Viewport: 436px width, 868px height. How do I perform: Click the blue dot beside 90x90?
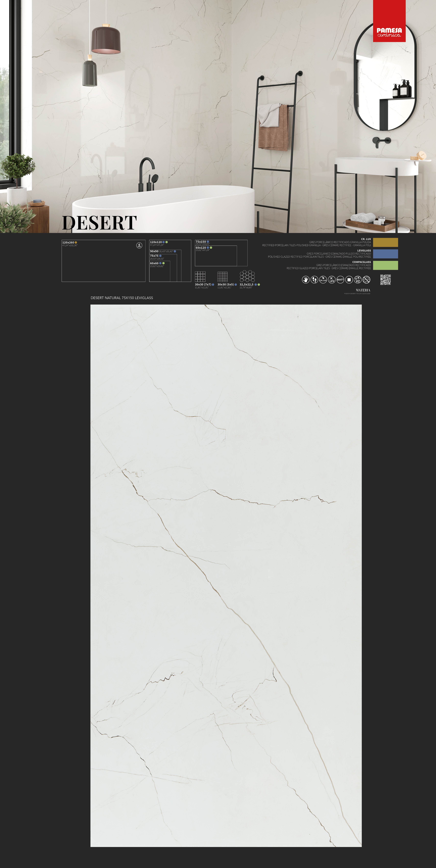click(175, 251)
